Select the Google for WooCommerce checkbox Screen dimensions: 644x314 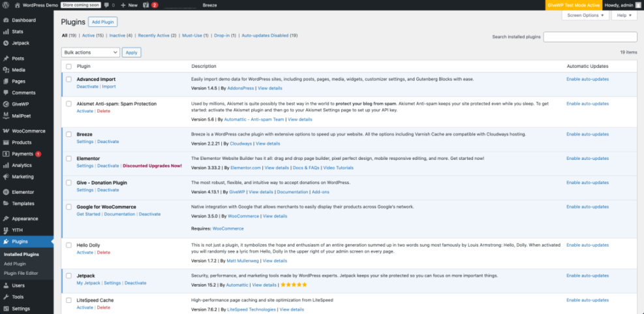tap(69, 207)
